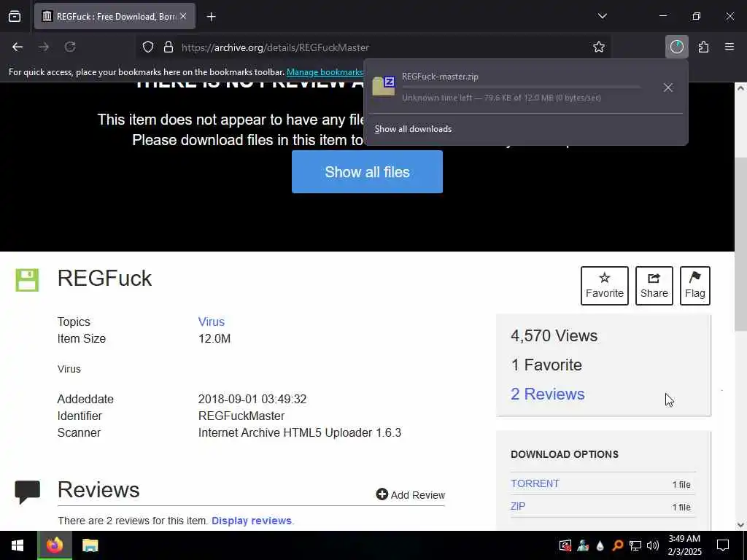Click the Item Size value 12.0M
This screenshot has height=560, width=747.
point(214,338)
